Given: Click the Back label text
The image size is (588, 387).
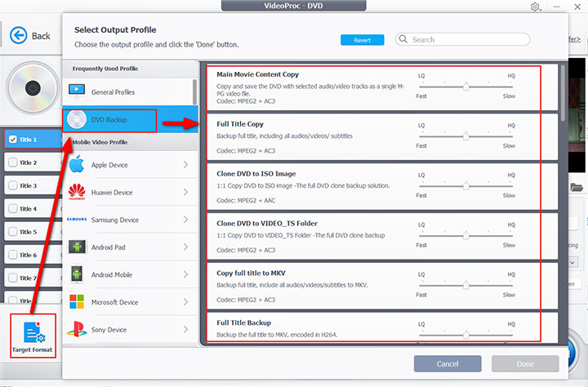Looking at the screenshot, I should tap(41, 36).
